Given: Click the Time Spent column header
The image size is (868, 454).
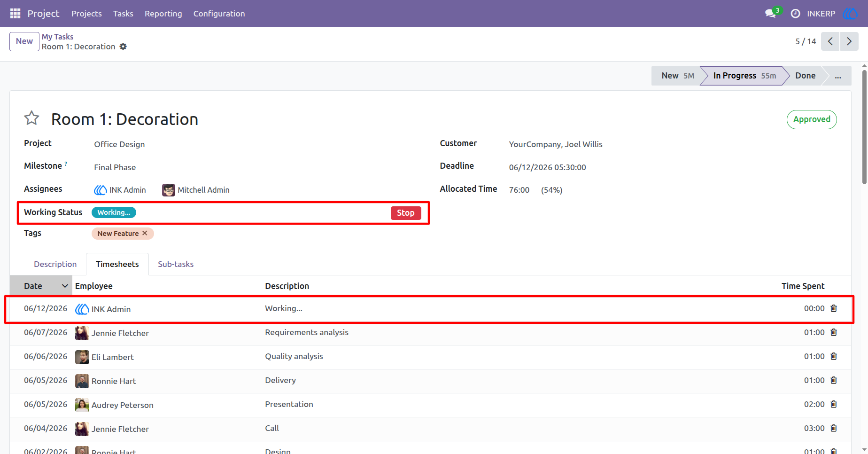Looking at the screenshot, I should point(803,286).
